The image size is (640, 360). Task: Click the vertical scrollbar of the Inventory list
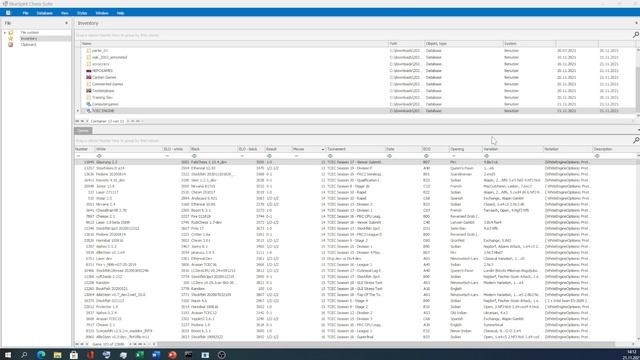(638, 90)
